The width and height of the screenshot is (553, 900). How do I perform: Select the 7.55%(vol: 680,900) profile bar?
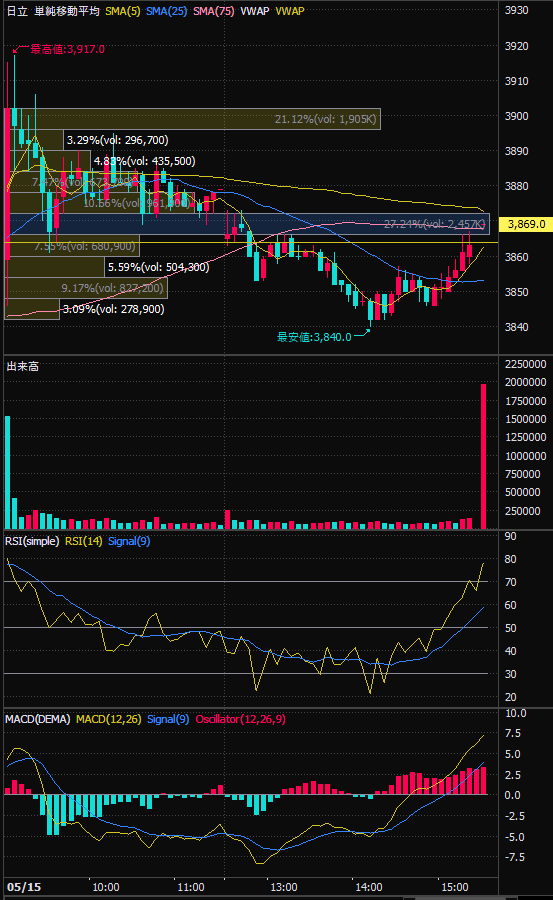tap(74, 246)
